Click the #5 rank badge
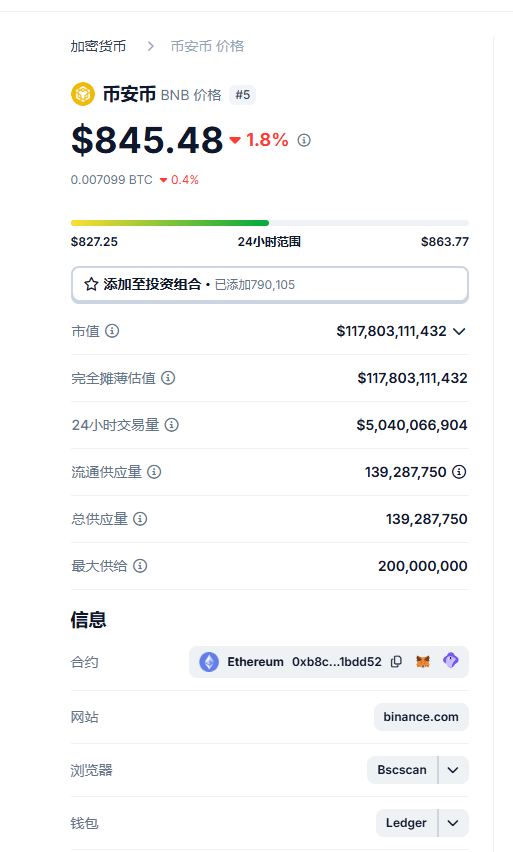 coord(242,95)
